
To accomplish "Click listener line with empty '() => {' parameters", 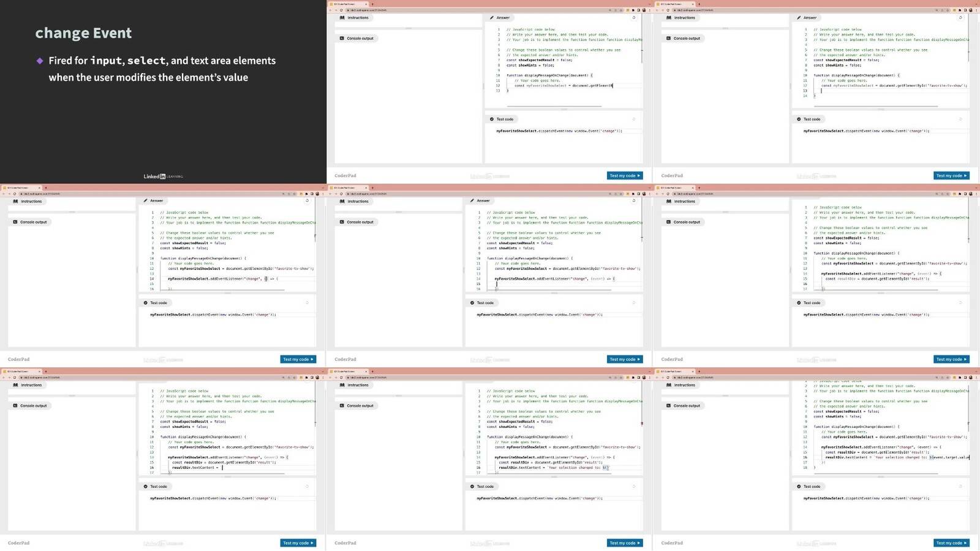I will coord(223,279).
